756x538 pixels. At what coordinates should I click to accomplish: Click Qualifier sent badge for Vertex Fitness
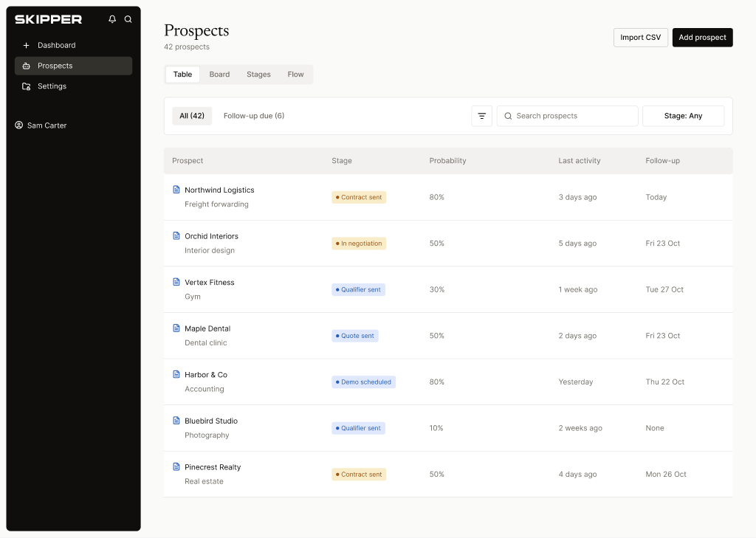358,290
